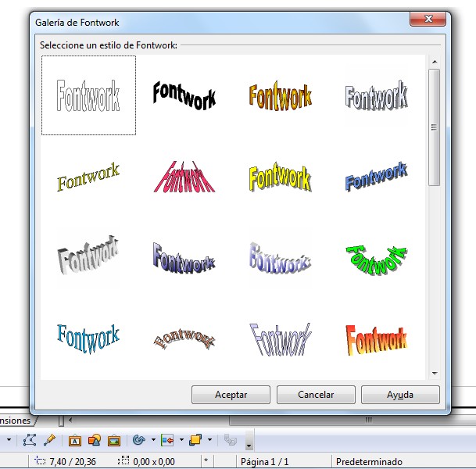Image resolution: width=476 pixels, height=469 pixels.
Task: Open help with the Ayuda button
Action: 400,395
